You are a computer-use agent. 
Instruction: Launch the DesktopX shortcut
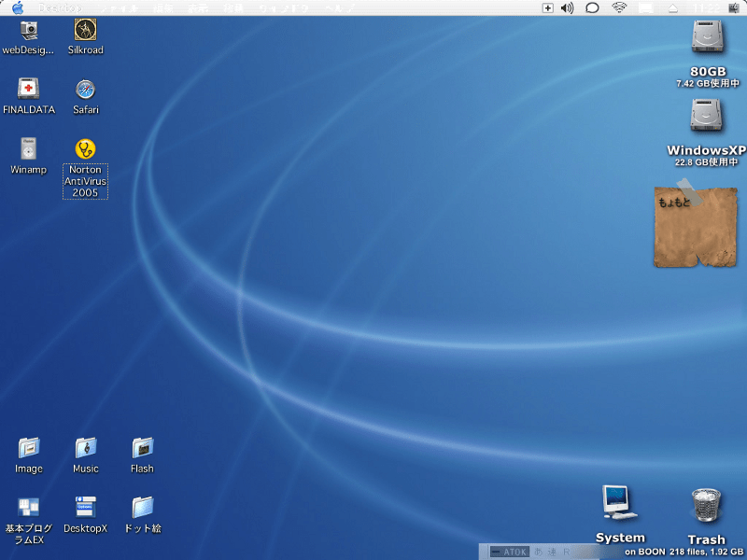[86, 508]
